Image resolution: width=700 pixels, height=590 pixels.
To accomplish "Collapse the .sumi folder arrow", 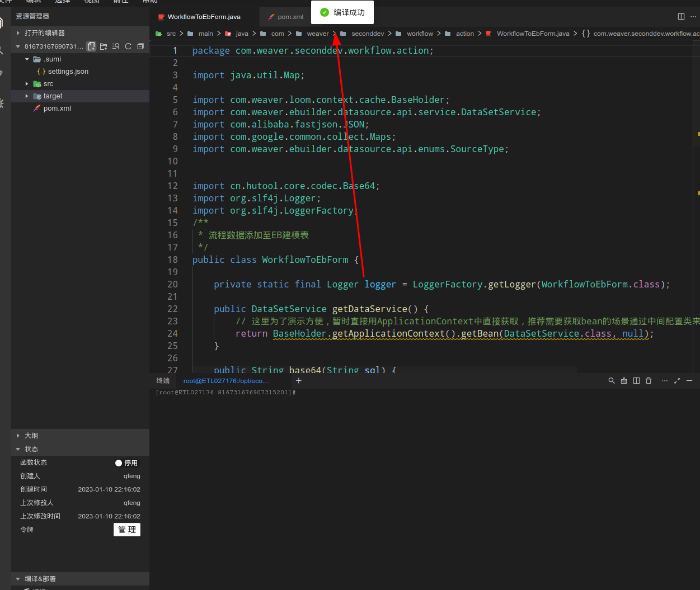I will pos(27,59).
